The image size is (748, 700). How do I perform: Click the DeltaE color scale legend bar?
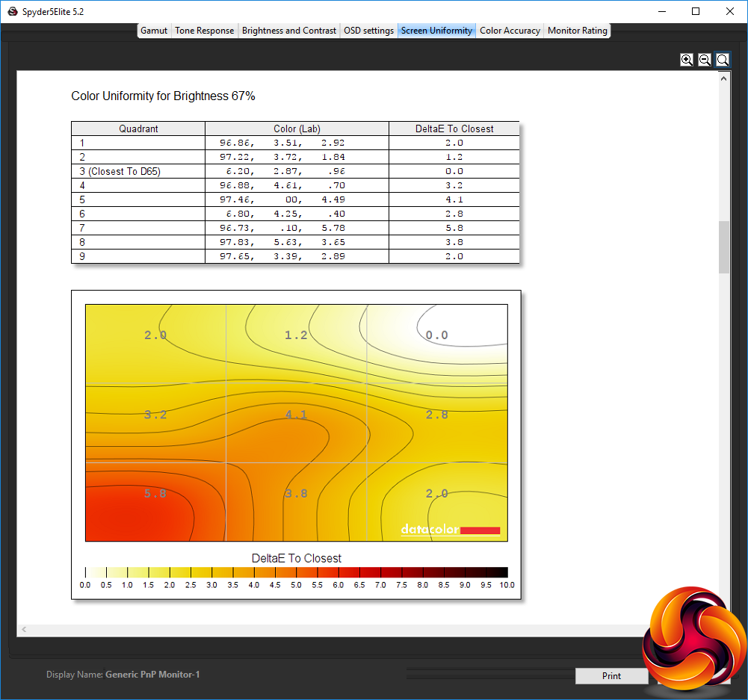[296, 572]
